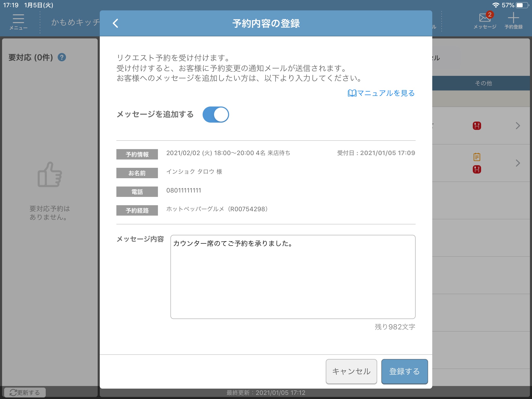532x399 pixels.
Task: Click red restaurant icon in first row
Action: 477,126
